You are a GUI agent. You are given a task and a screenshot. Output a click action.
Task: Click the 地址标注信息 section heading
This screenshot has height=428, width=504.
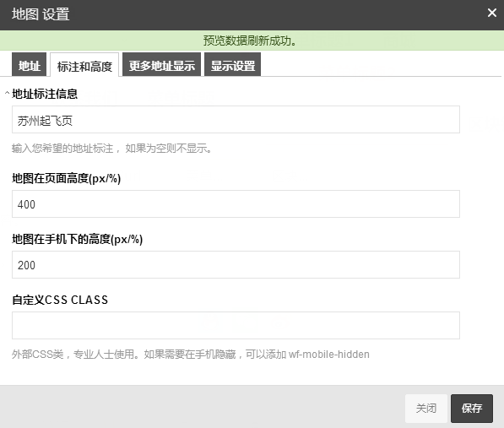point(45,94)
